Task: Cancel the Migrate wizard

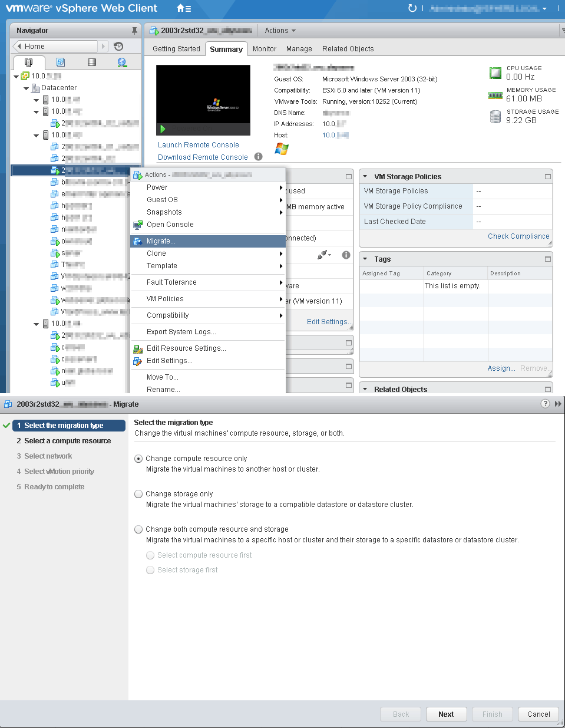Action: 538,714
